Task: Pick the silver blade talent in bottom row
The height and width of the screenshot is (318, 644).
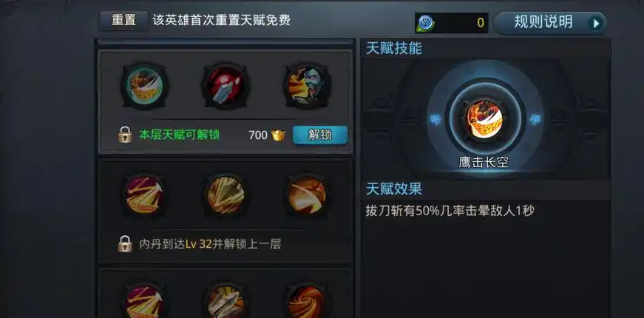Action: 226,301
